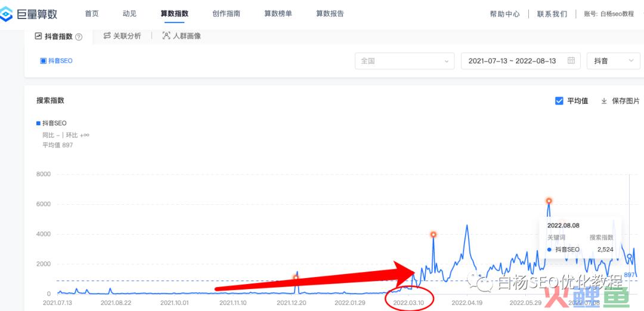Screen dimensions: 644x311
Task: Expand the 抖音 platform dropdown
Action: pos(614,61)
